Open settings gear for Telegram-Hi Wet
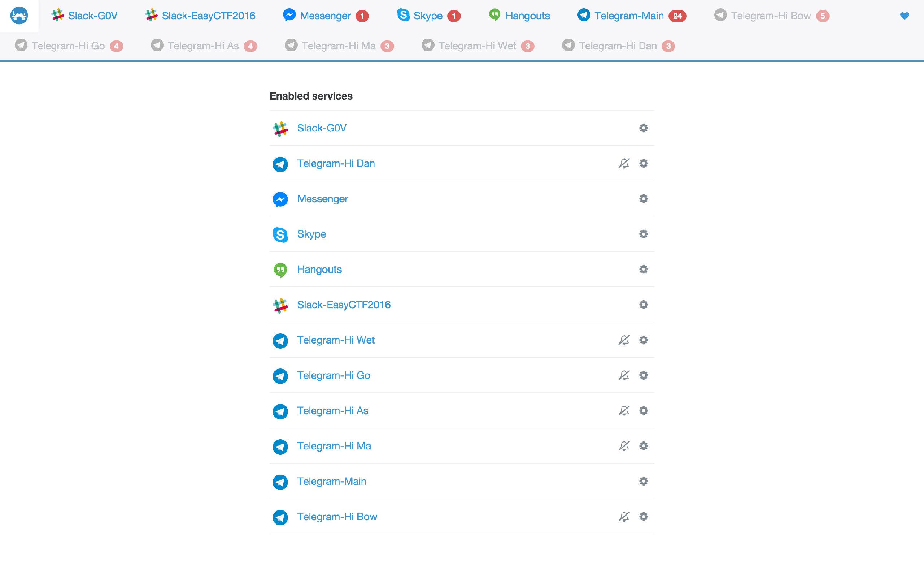Image resolution: width=924 pixels, height=578 pixels. 643,340
